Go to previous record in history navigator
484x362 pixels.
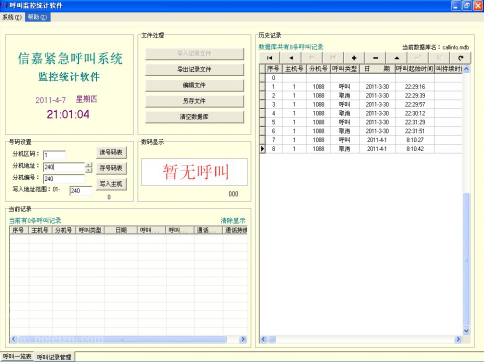(291, 58)
